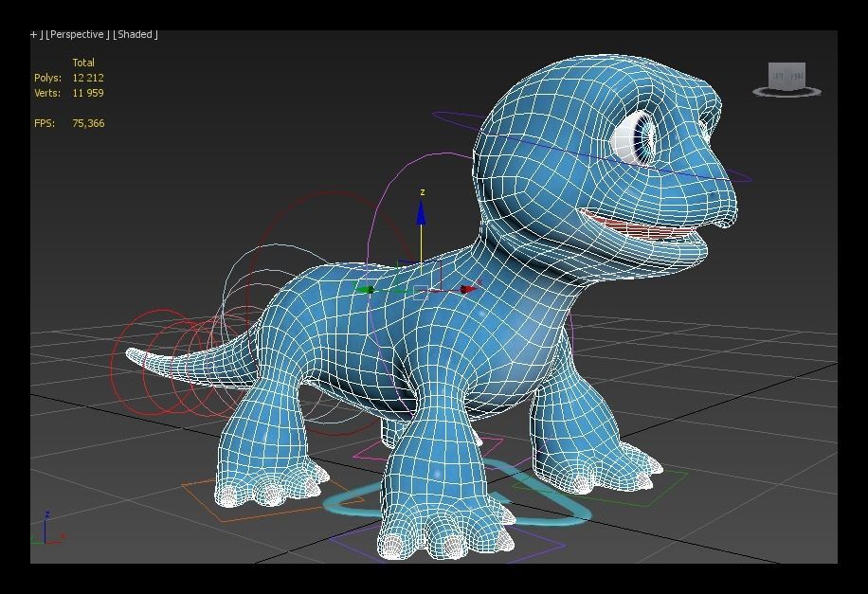Viewport: 868px width, 594px height.
Task: Open the Perspective viewport label menu
Action: point(77,34)
